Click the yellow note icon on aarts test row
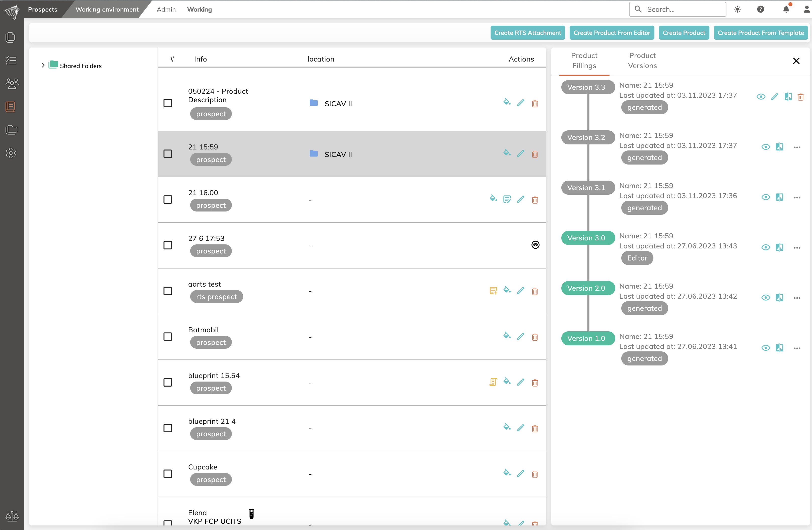This screenshot has width=812, height=530. 493,291
